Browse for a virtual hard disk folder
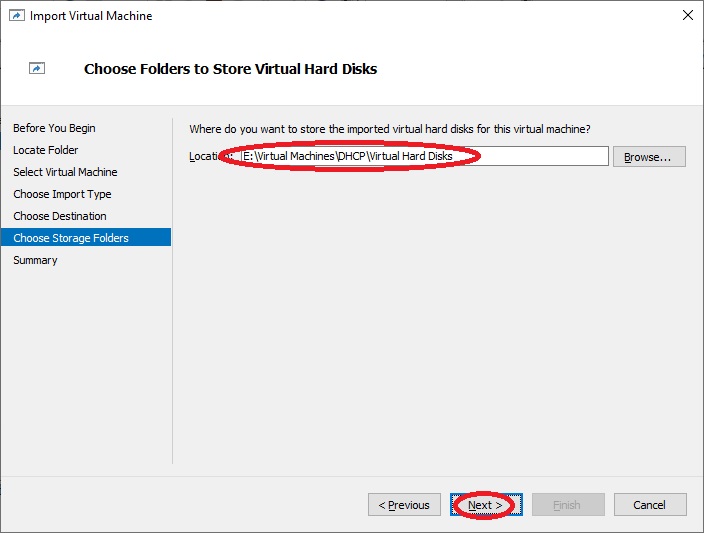 649,157
